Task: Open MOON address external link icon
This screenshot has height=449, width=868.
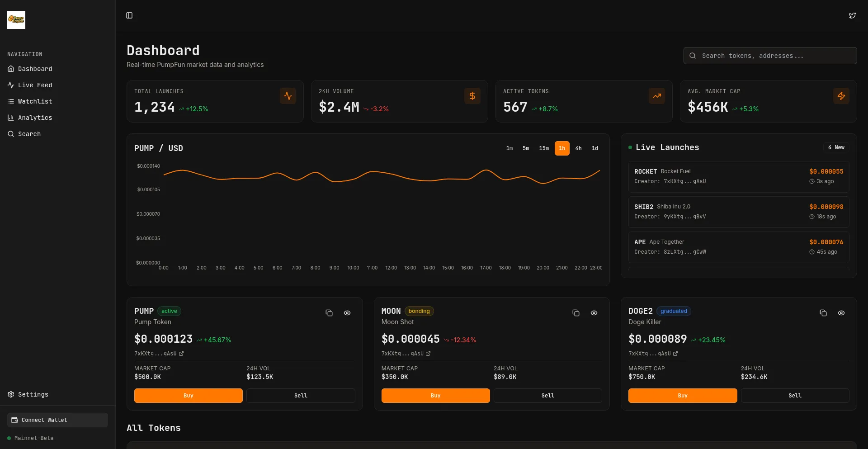Action: point(428,354)
